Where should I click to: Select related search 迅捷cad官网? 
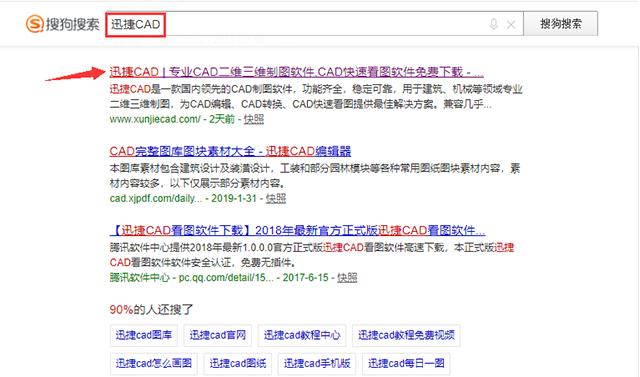coord(218,335)
